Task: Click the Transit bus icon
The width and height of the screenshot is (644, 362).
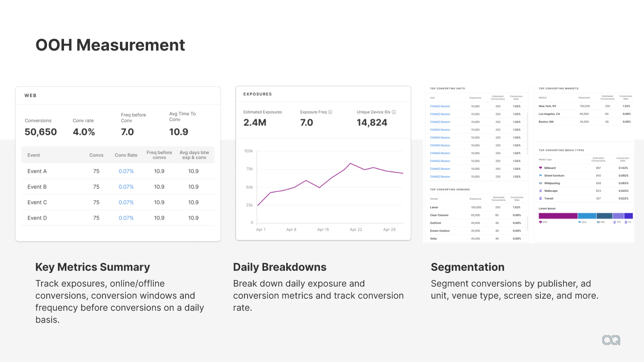Action: (541, 198)
